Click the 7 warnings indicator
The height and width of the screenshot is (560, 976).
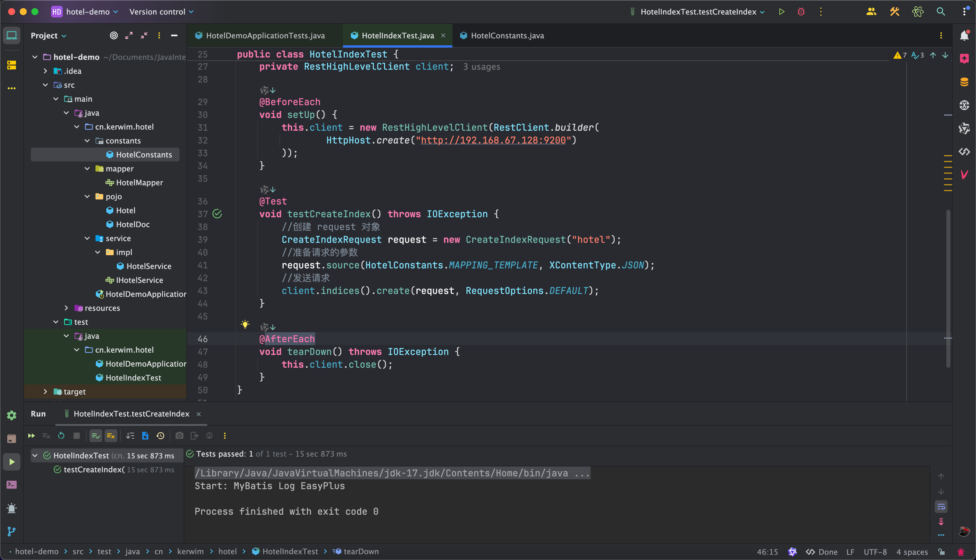tap(900, 55)
